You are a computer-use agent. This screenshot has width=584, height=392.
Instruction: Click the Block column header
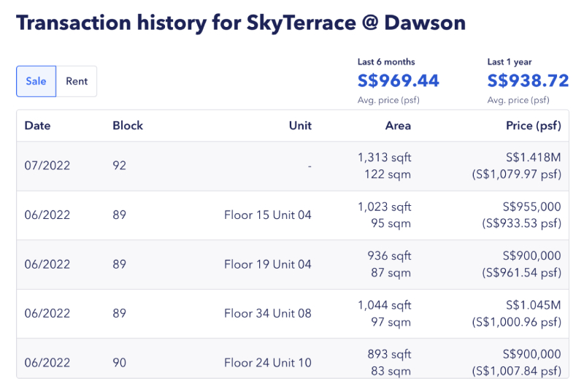coord(128,126)
